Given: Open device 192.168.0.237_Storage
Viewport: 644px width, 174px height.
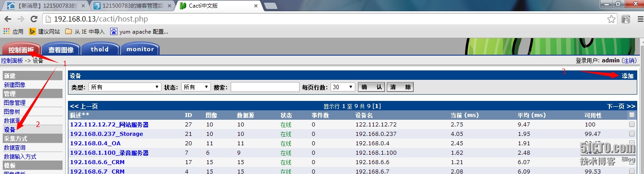Looking at the screenshot, I should [x=107, y=134].
